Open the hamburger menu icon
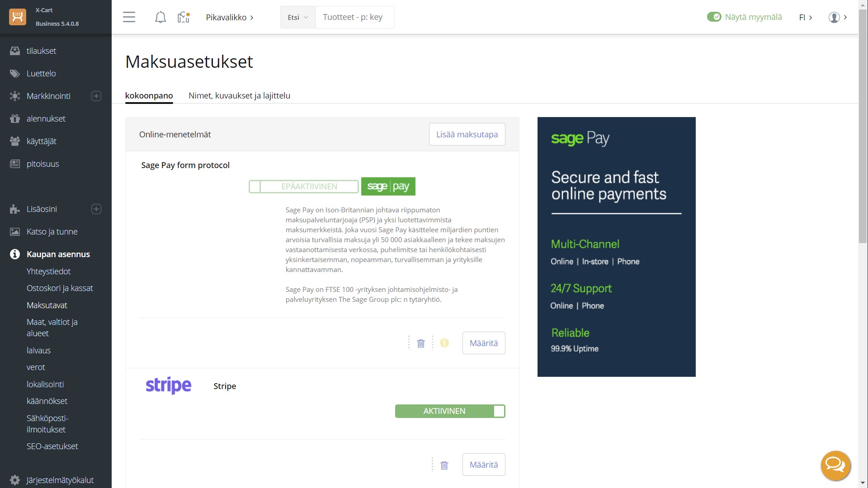This screenshot has width=868, height=488. (x=129, y=17)
